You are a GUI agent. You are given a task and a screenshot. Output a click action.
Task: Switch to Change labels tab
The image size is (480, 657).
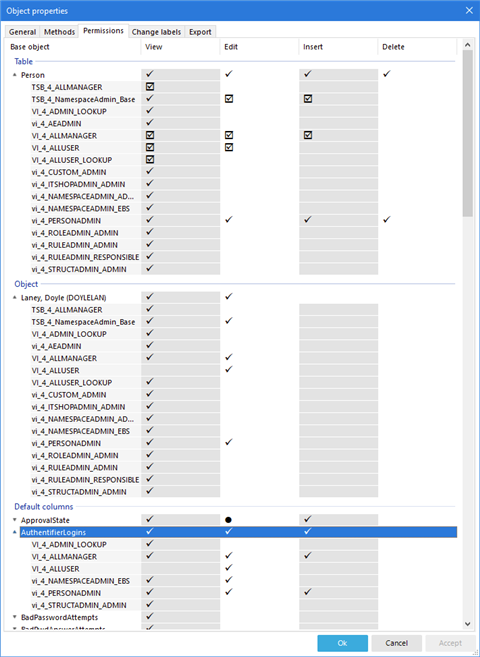[156, 32]
